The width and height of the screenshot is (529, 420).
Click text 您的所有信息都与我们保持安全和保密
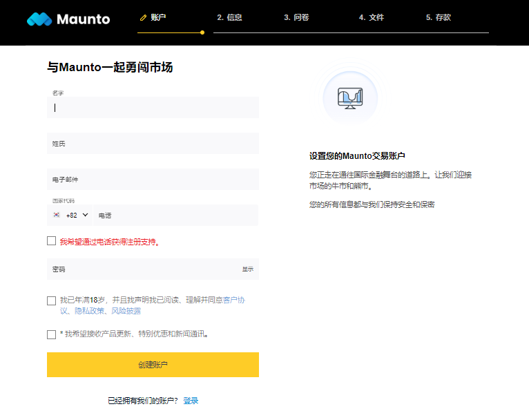[x=372, y=204]
